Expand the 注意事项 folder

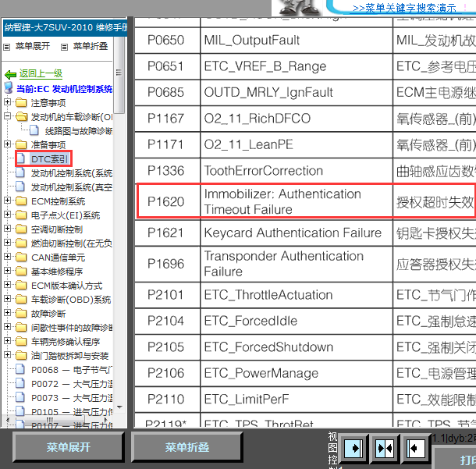pyautogui.click(x=7, y=102)
